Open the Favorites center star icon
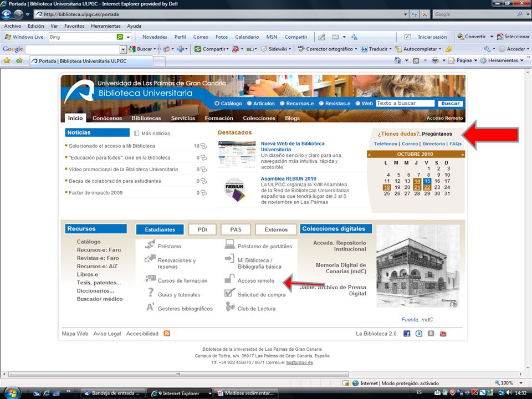The width and height of the screenshot is (532, 399). 7,61
